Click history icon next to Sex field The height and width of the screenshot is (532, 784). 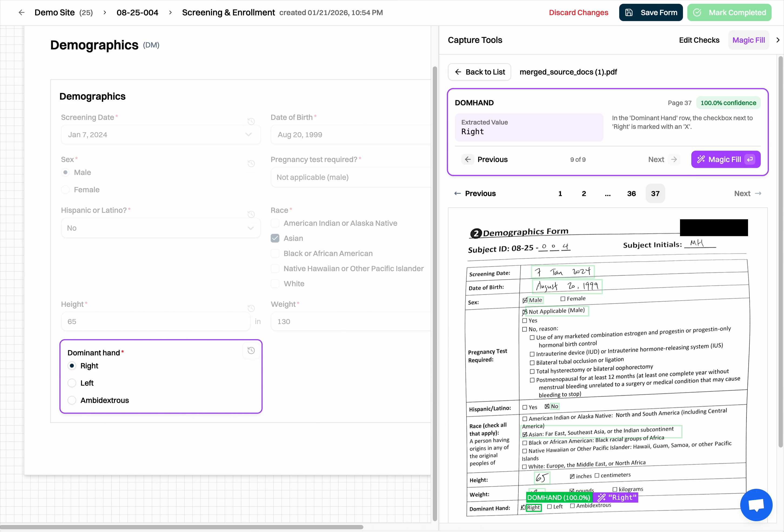251,163
